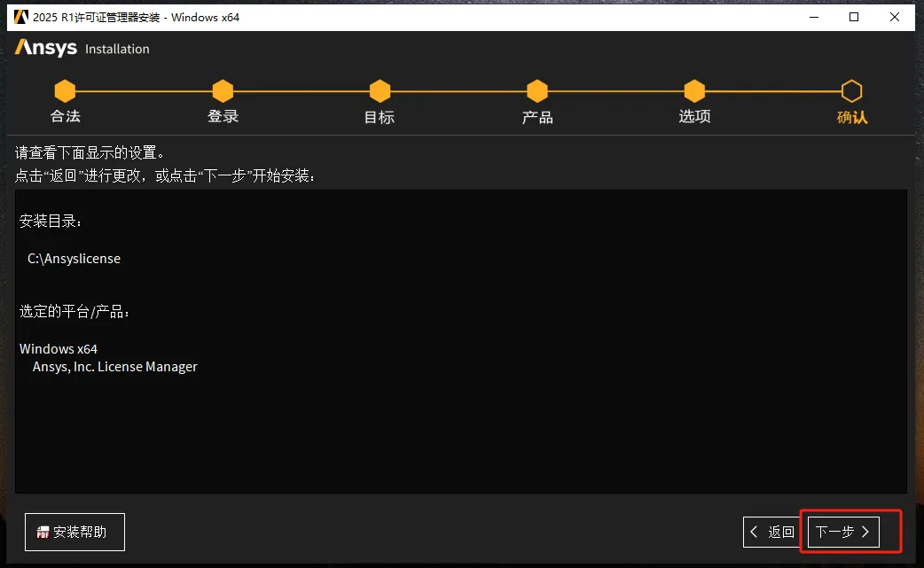
Task: Click the 合法 step label
Action: (66, 117)
